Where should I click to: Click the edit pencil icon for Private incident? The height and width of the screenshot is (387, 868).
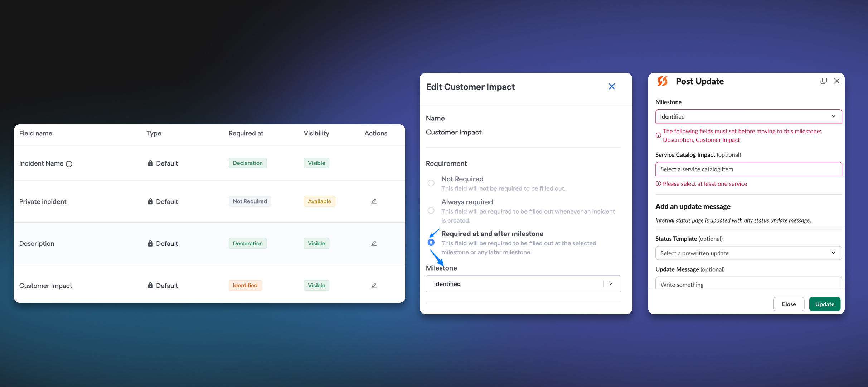374,201
